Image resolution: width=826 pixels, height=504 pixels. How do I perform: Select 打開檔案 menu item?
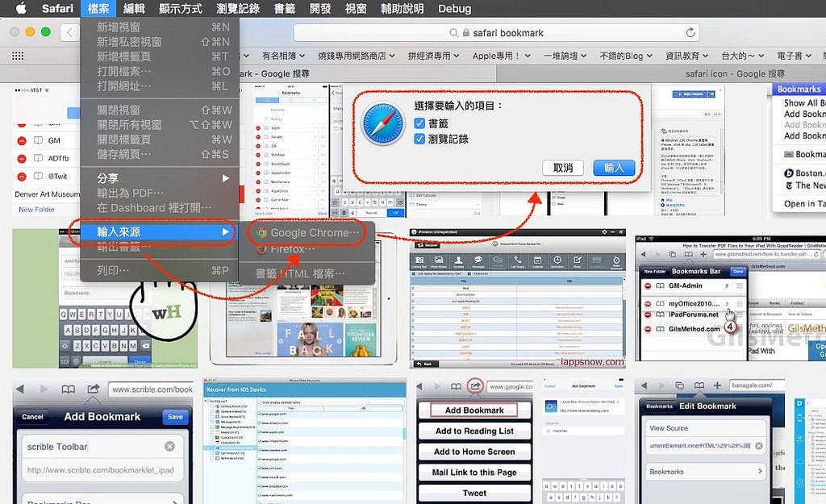160,71
